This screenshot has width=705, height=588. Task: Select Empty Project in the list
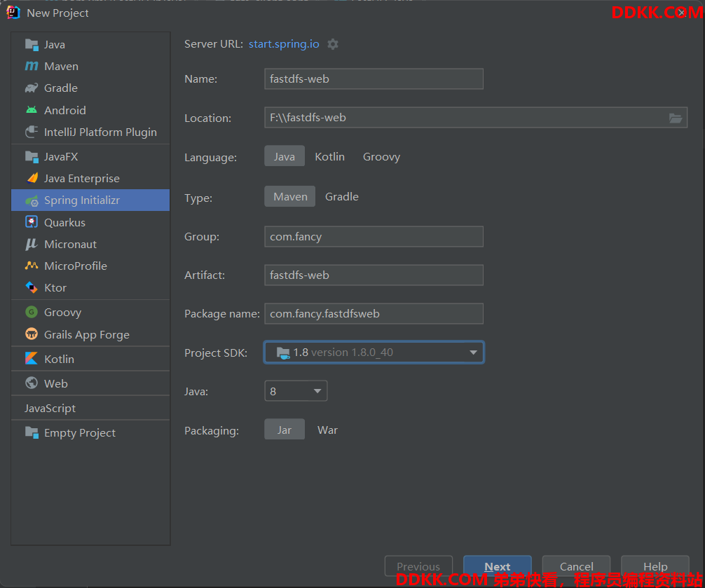click(90, 432)
